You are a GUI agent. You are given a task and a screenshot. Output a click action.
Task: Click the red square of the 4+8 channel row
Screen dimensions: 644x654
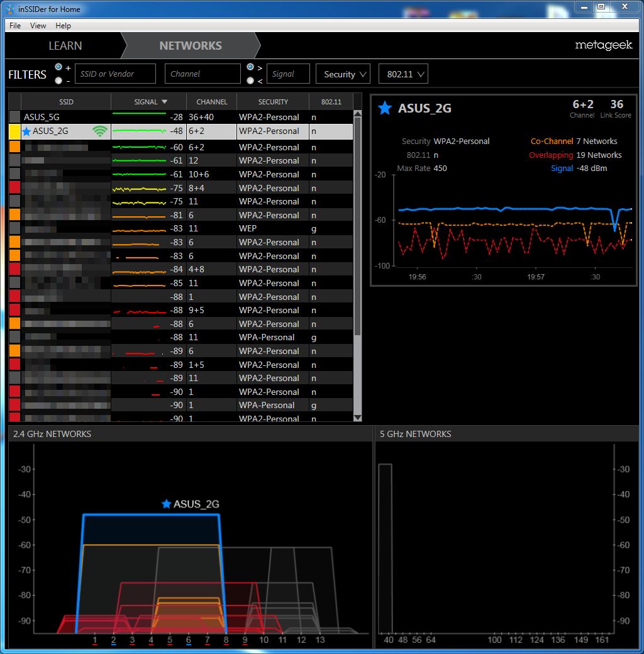14,269
